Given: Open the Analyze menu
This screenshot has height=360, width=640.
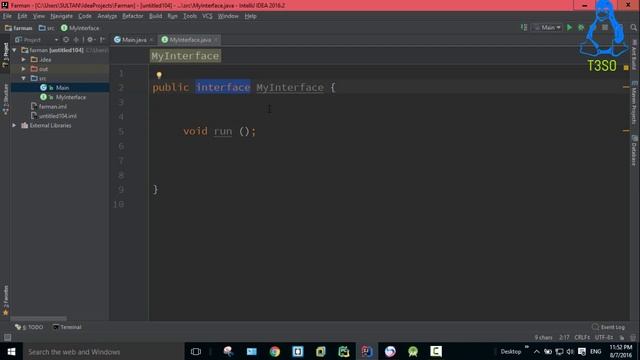Looking at the screenshot, I should point(107,16).
